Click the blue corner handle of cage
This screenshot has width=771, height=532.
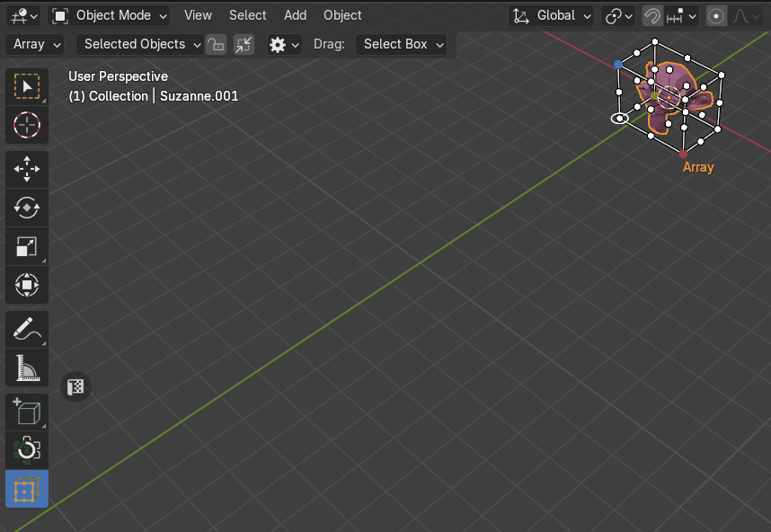[x=618, y=65]
